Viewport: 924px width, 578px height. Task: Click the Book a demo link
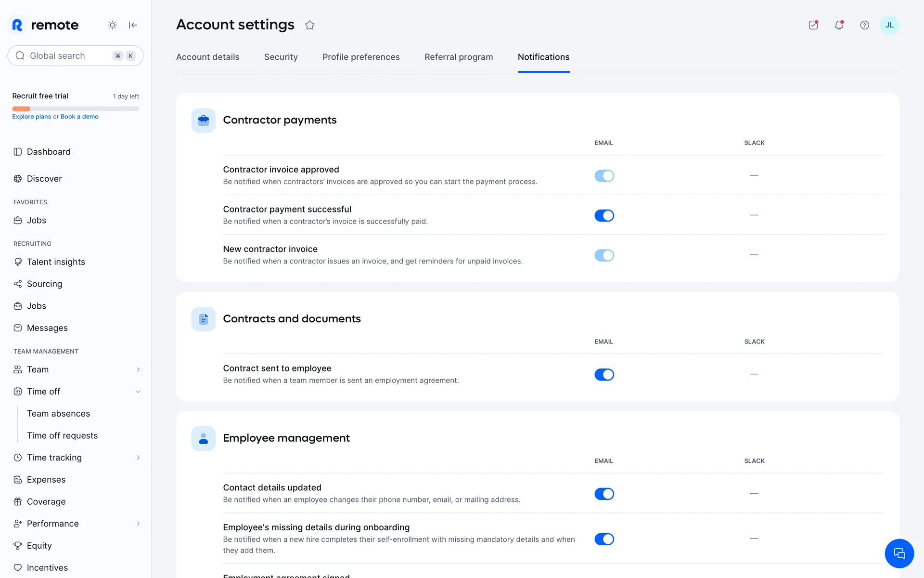coord(79,117)
